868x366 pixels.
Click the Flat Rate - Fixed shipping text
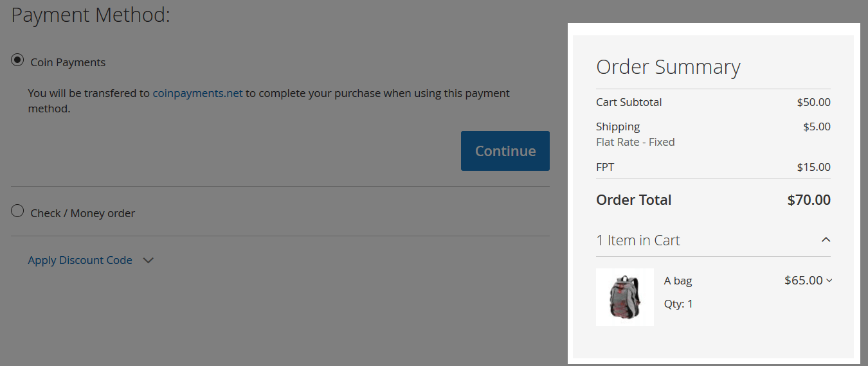tap(635, 142)
